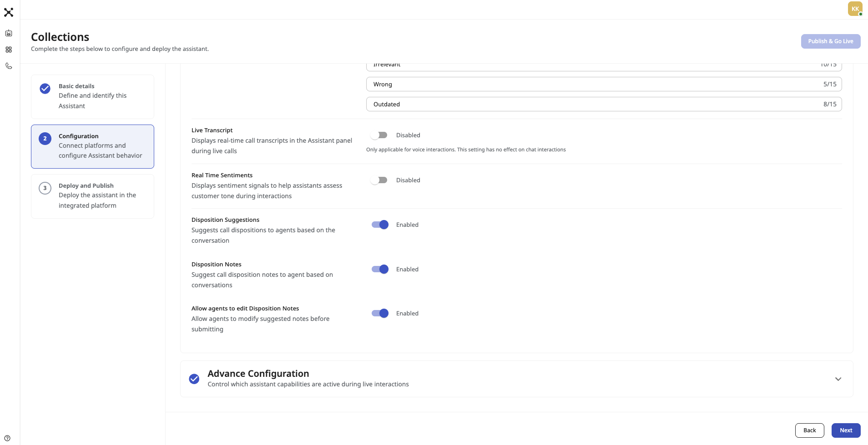
Task: Open the KK user avatar
Action: 855,9
